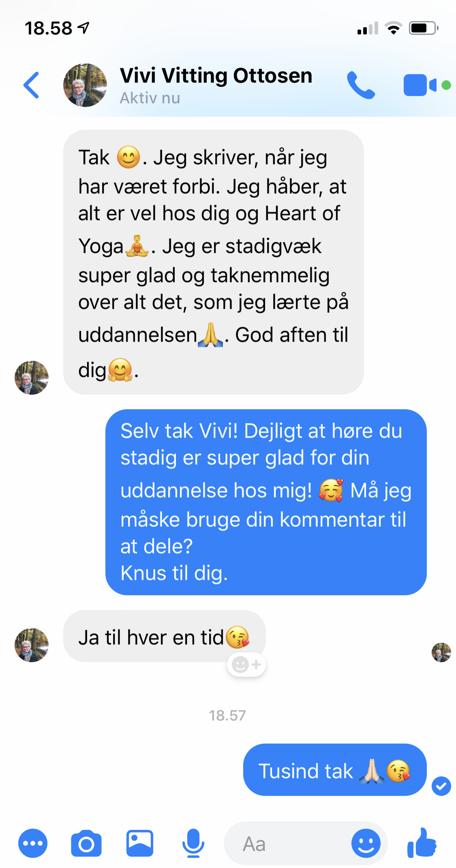Image resolution: width=456 pixels, height=868 pixels.
Task: Select the 'Ja til hver en tid' message
Action: pyautogui.click(x=164, y=636)
